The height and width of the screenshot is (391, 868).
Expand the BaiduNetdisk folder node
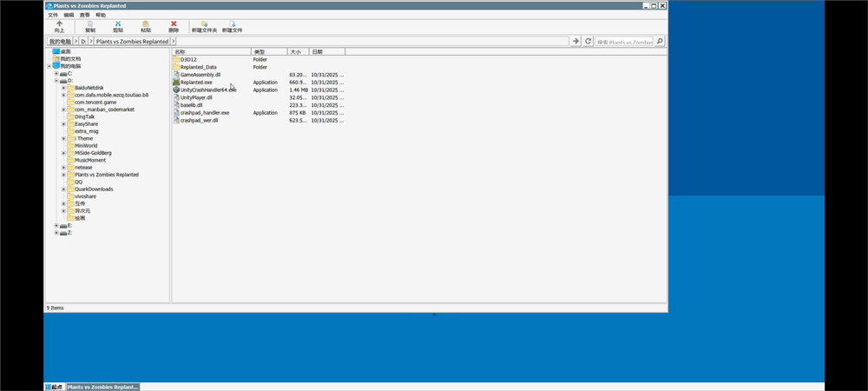click(x=63, y=88)
